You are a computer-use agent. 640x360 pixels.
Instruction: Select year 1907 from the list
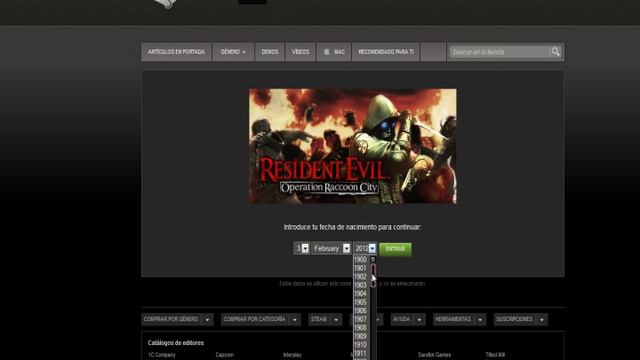(361, 319)
